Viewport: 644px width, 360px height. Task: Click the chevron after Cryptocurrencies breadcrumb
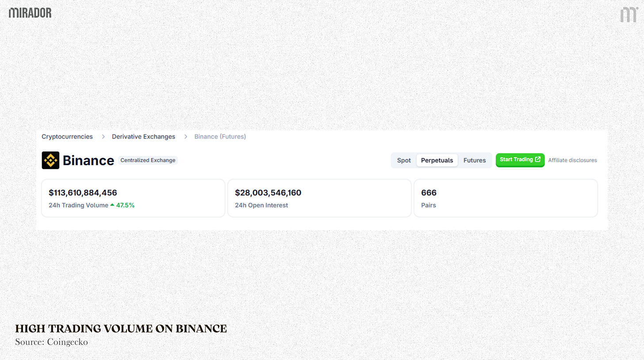coord(103,136)
